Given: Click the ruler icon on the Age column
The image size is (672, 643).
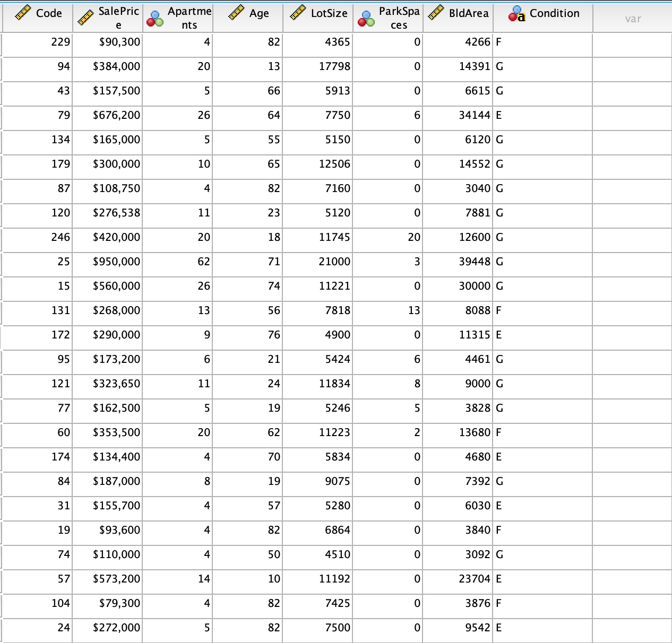Looking at the screenshot, I should point(236,13).
